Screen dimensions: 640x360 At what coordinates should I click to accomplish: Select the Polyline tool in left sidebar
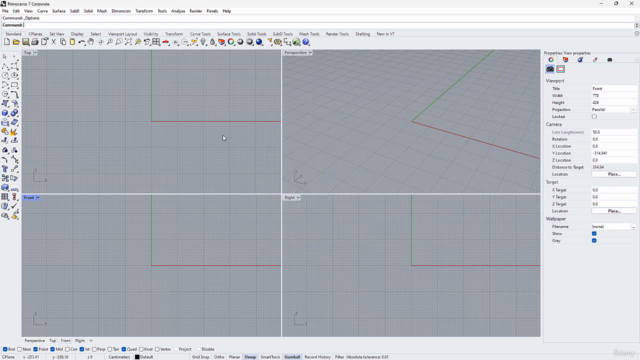pos(5,66)
